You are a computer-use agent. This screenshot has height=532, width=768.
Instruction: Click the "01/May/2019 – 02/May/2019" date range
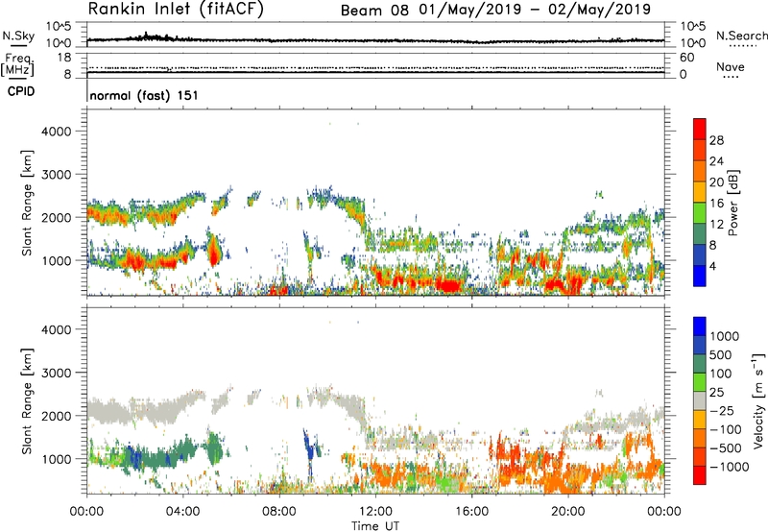[x=535, y=10]
